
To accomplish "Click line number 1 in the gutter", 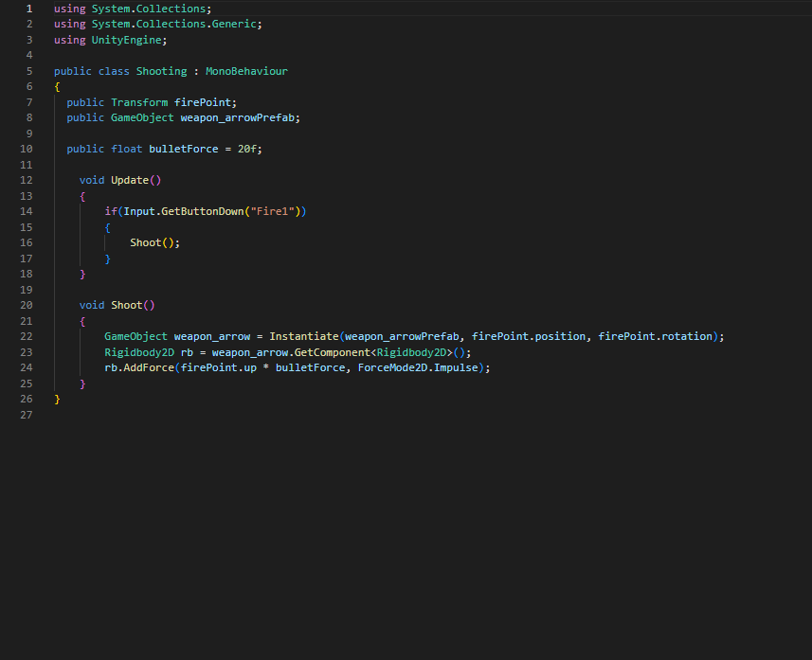I will [28, 9].
